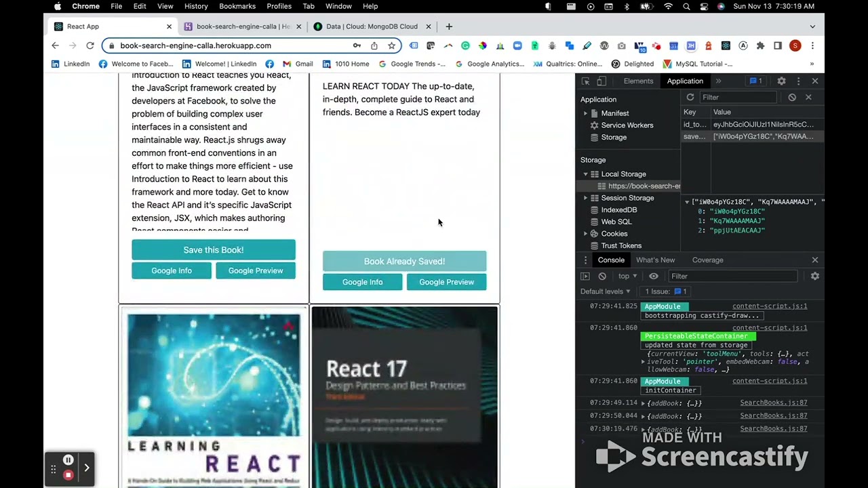Open the Grammarly extension icon

(x=465, y=45)
